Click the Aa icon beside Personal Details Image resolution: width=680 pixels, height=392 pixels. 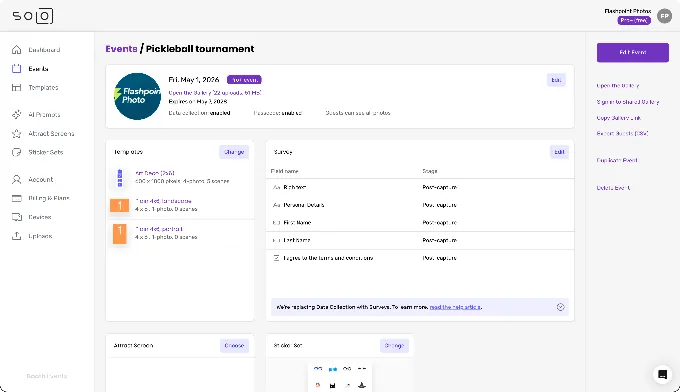pos(276,205)
